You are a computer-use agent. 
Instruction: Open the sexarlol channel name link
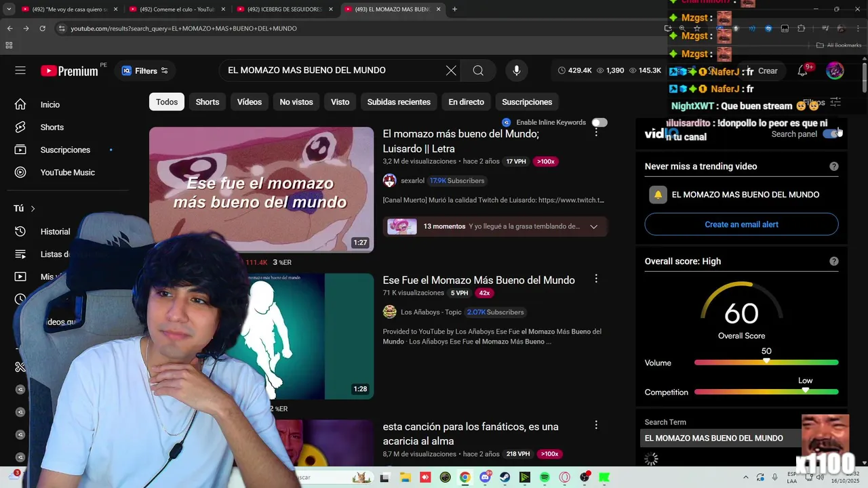click(412, 181)
